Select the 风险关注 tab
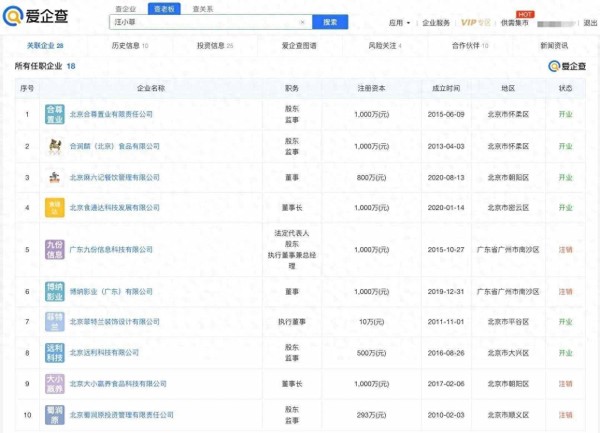The image size is (600, 433). (x=385, y=46)
